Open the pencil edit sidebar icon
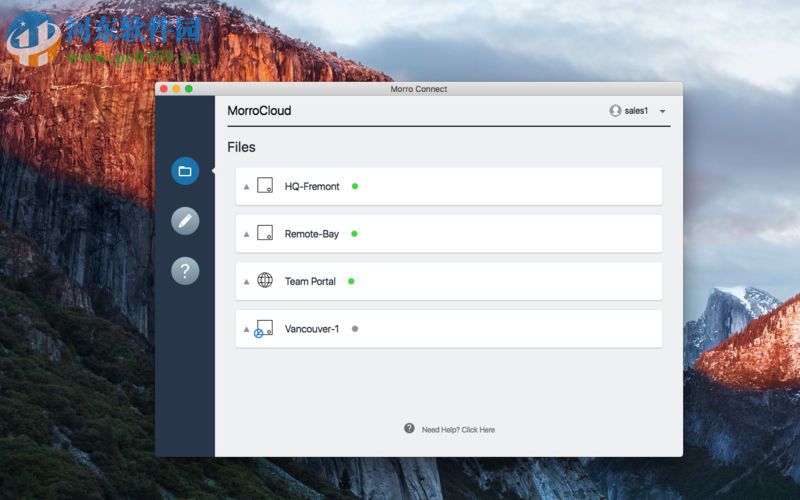800x500 pixels. [185, 221]
